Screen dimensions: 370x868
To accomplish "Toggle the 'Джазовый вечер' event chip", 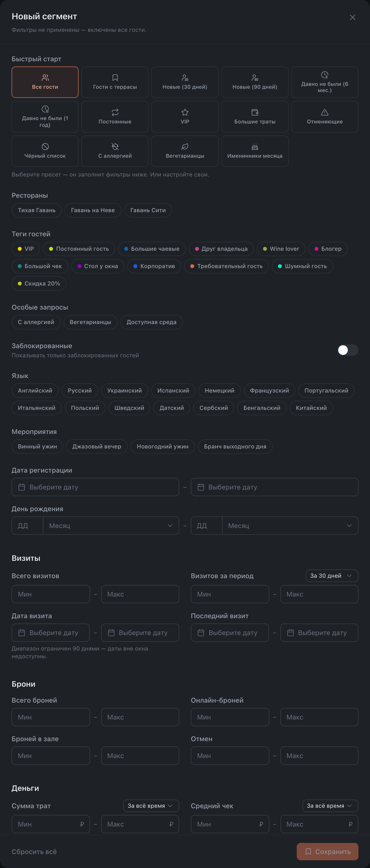I will (x=97, y=447).
